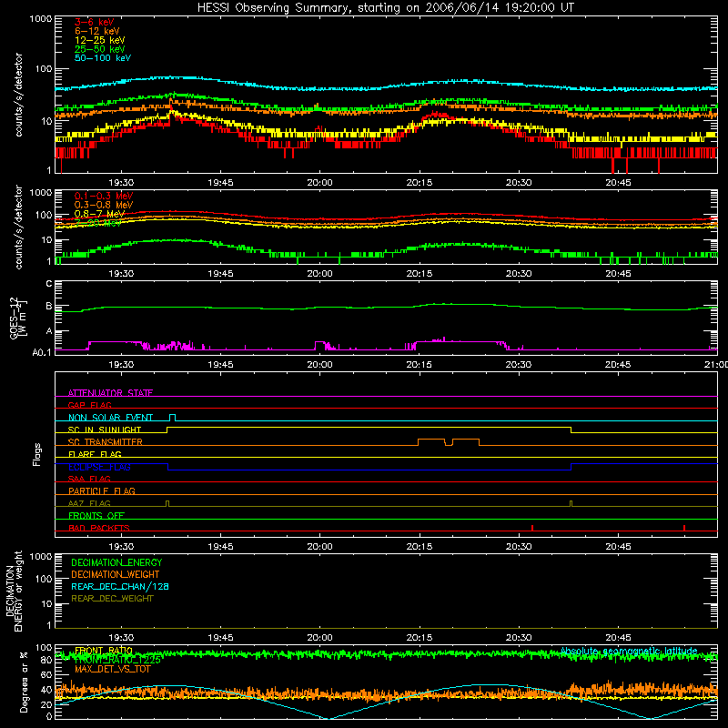Screen dimensions: 728x728
Task: Click the DECIMATION_ENERGY legend label
Action: (x=116, y=562)
